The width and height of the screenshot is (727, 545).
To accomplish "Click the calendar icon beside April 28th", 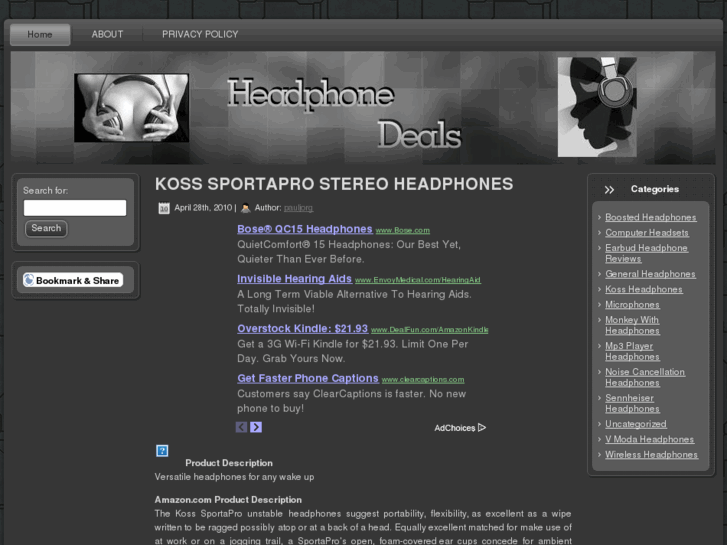I will coord(164,208).
